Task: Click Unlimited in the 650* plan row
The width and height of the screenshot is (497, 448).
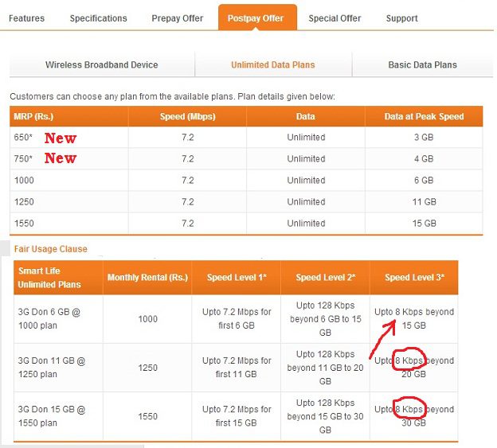Action: (x=306, y=138)
